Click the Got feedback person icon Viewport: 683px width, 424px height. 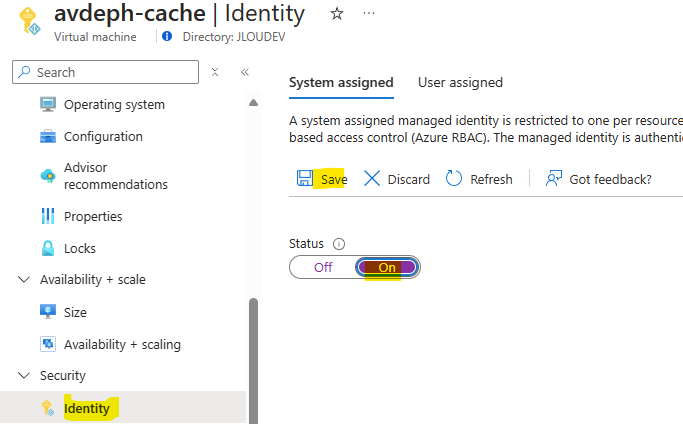(x=554, y=179)
